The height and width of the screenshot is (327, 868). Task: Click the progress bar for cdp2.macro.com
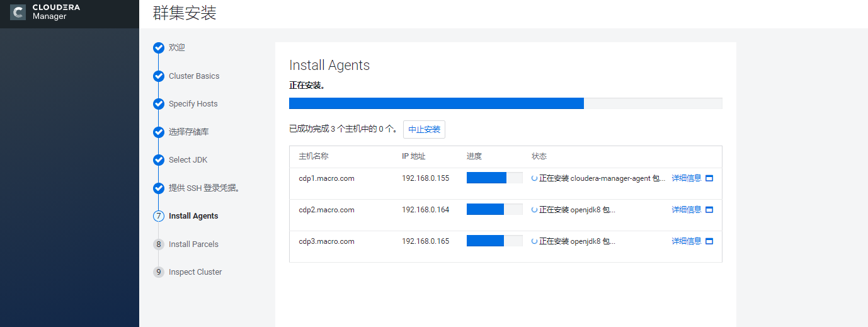[x=494, y=209]
